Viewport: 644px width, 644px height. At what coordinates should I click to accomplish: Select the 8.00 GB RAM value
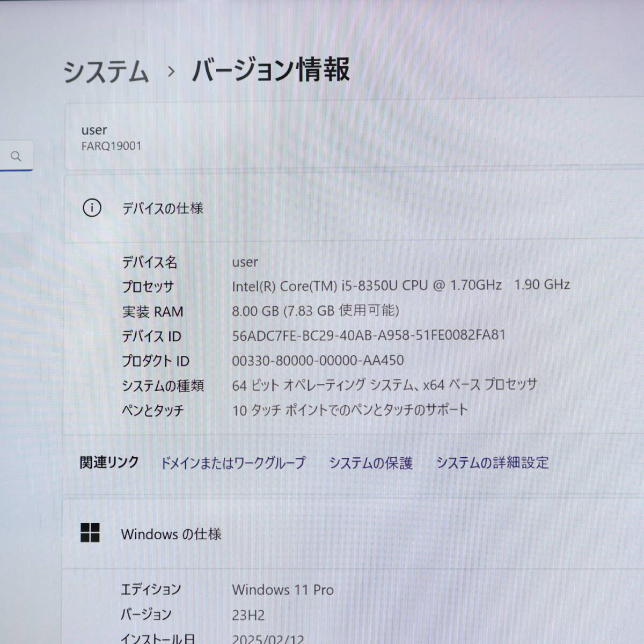click(316, 310)
